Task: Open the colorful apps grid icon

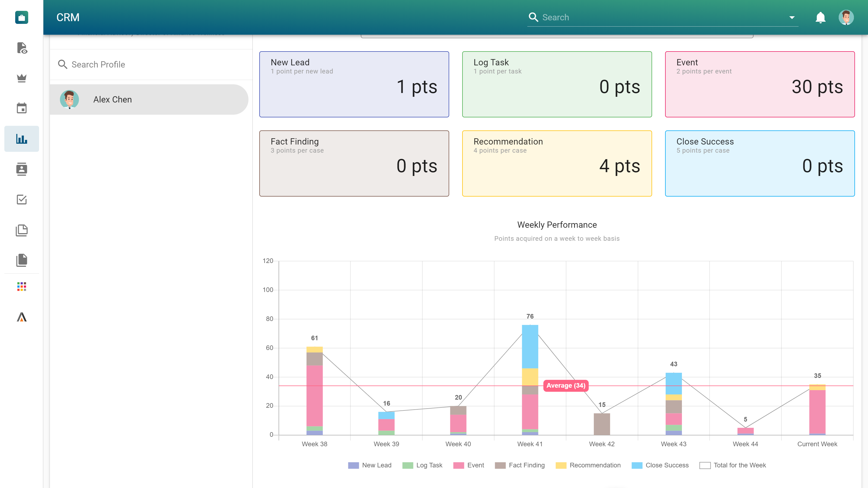Action: pos(22,287)
